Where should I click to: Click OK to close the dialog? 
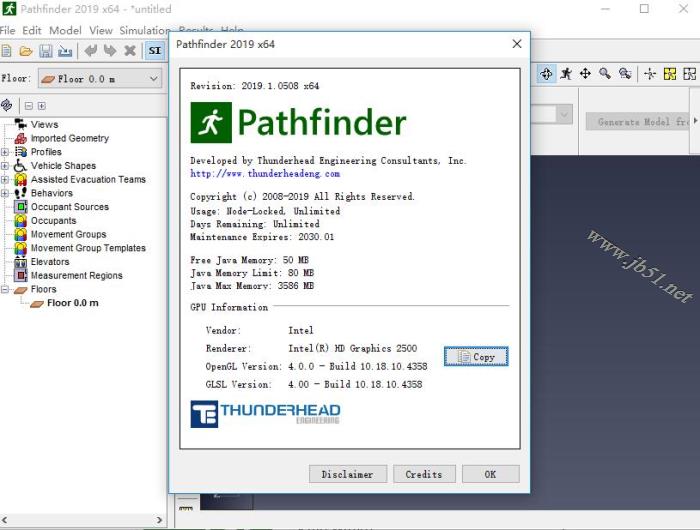491,474
